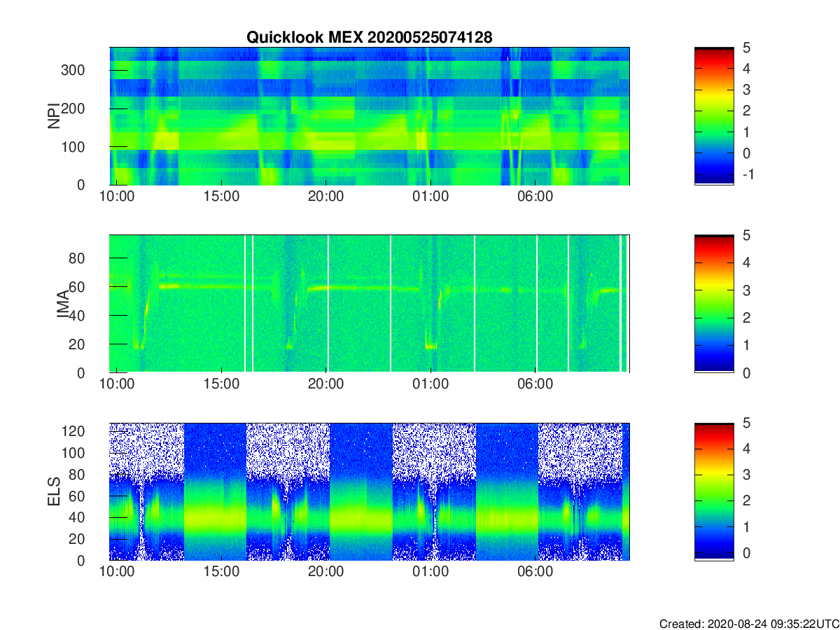This screenshot has height=630, width=840.
Task: Click the ELS spectrogram colorbar
Action: [x=714, y=491]
